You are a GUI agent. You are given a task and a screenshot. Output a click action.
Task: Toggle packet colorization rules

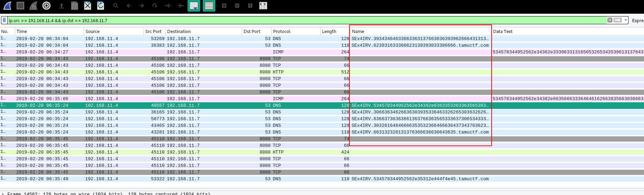click(209, 6)
